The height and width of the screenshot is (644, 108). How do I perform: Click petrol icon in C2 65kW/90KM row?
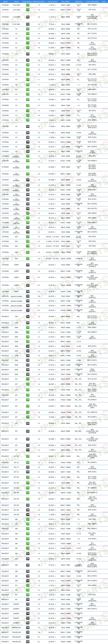pyautogui.click(x=28, y=38)
